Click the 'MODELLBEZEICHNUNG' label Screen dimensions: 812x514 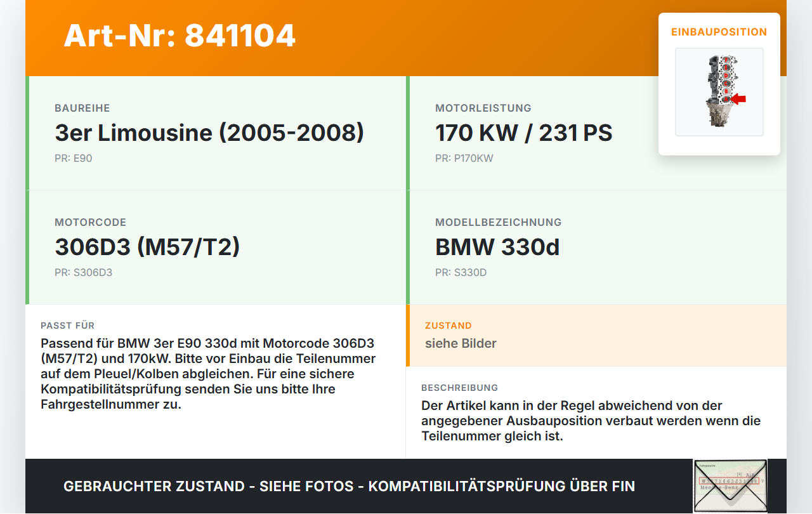[x=499, y=223]
